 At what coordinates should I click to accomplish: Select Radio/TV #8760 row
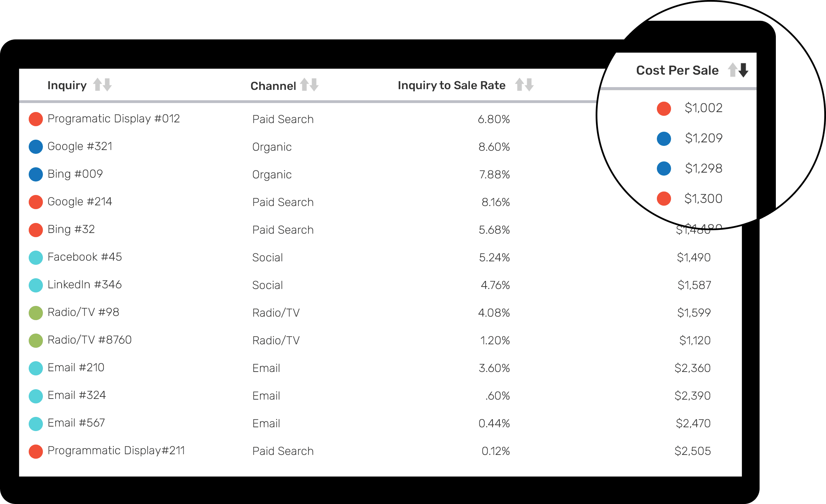coord(380,340)
